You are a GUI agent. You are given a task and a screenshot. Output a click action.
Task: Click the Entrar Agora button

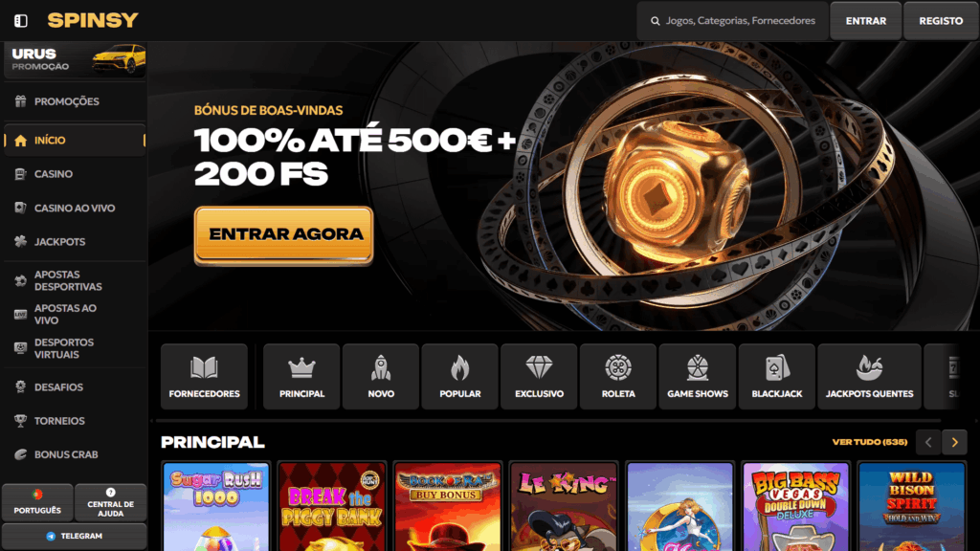283,235
